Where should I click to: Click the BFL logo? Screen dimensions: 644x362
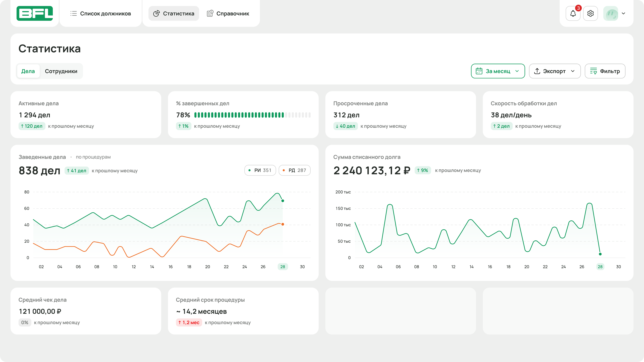point(34,13)
